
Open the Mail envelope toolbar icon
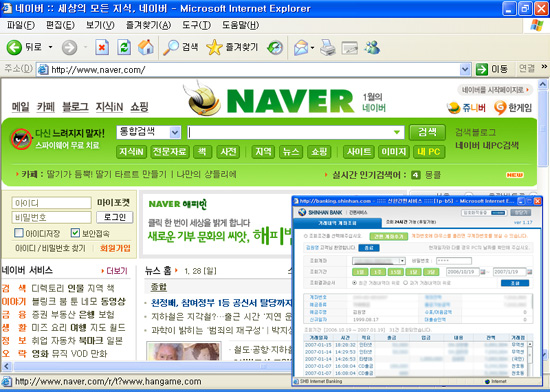pyautogui.click(x=301, y=47)
